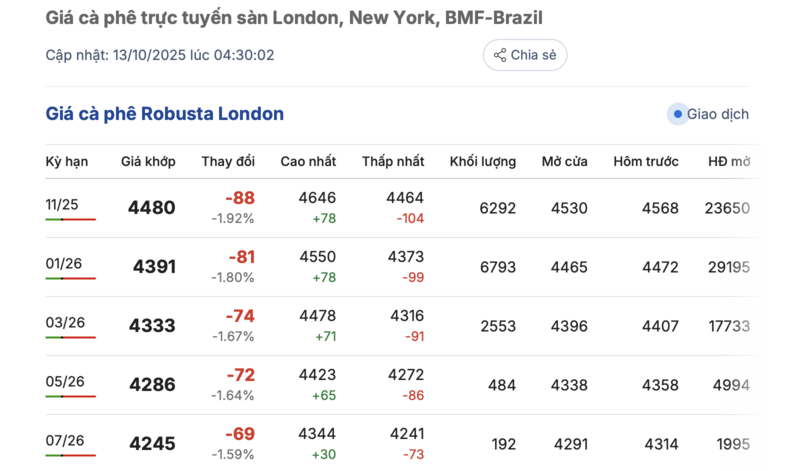Image resolution: width=800 pixels, height=471 pixels.
Task: Click the price range bar under 03/26
Action: 70,337
